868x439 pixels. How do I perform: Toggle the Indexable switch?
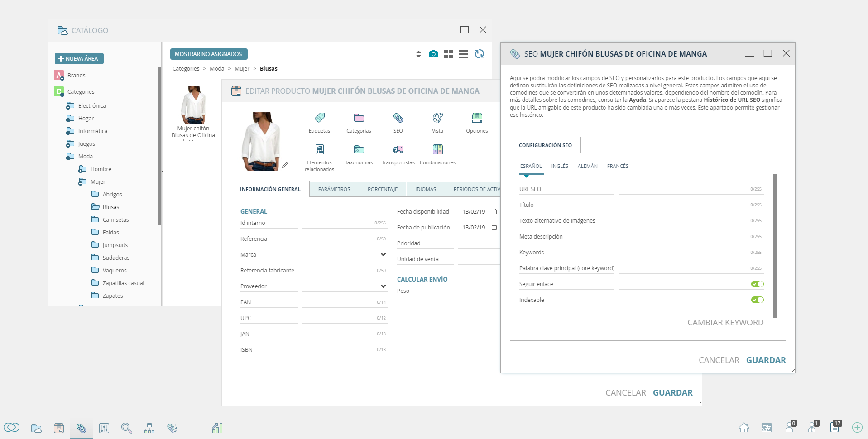(757, 300)
